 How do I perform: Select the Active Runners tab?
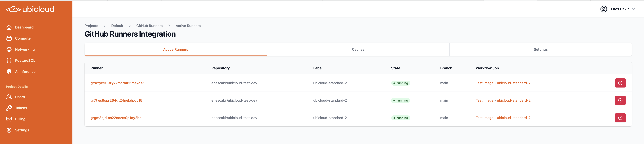click(175, 49)
